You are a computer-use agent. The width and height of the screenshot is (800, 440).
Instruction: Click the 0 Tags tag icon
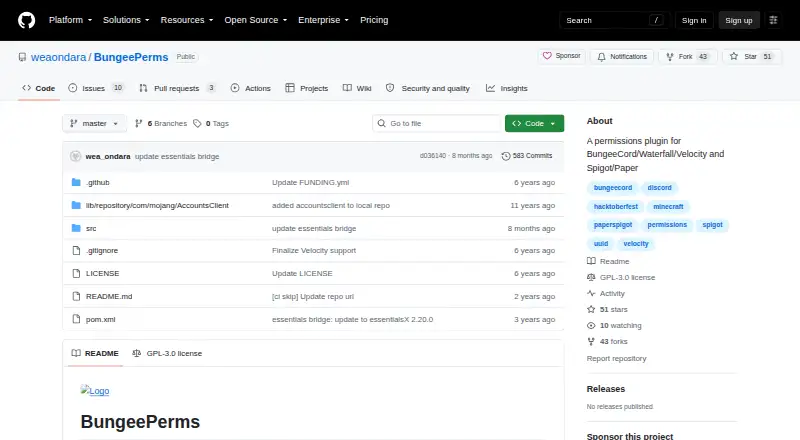[197, 124]
